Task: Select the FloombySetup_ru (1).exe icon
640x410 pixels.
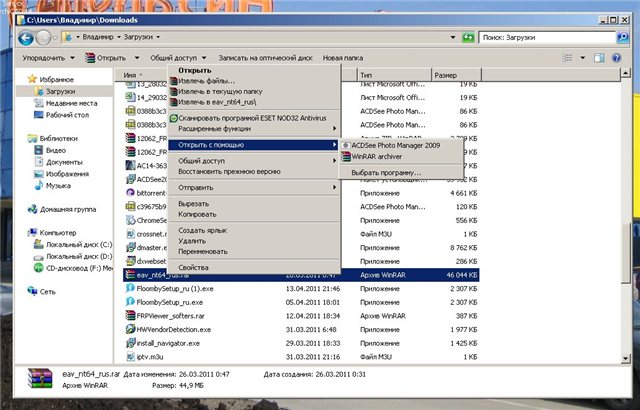Action: click(130, 288)
